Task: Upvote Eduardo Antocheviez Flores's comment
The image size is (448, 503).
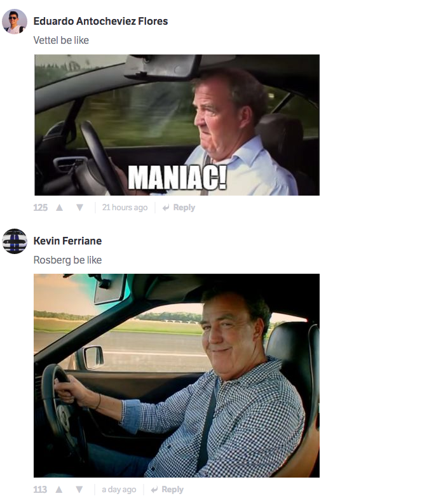Action: tap(59, 208)
